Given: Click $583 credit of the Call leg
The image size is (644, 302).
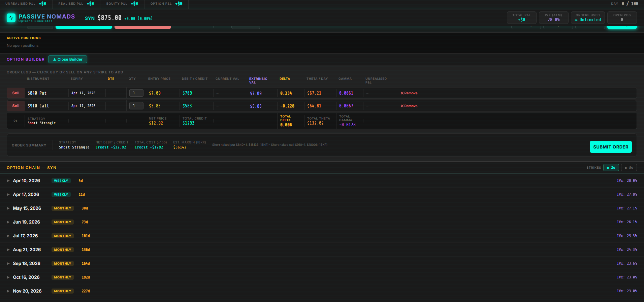Looking at the screenshot, I should click(x=187, y=106).
